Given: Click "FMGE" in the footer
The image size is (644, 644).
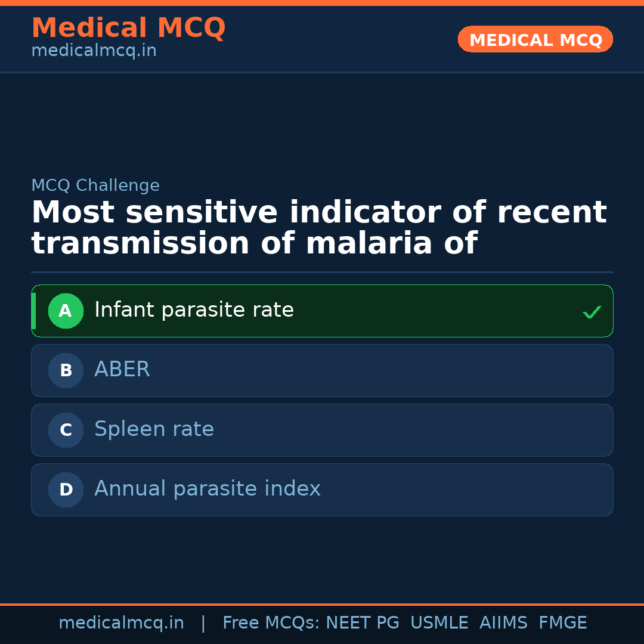Looking at the screenshot, I should [562, 623].
